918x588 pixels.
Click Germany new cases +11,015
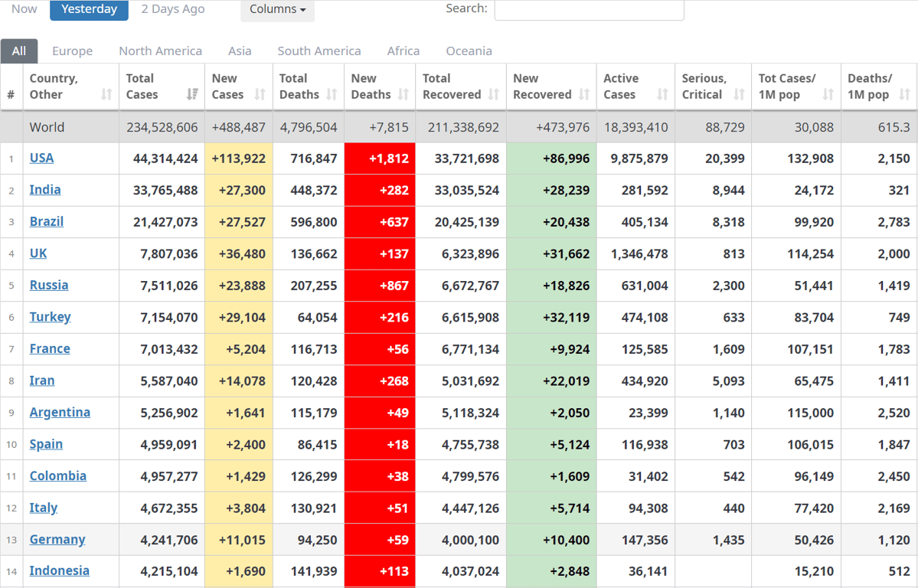click(239, 540)
